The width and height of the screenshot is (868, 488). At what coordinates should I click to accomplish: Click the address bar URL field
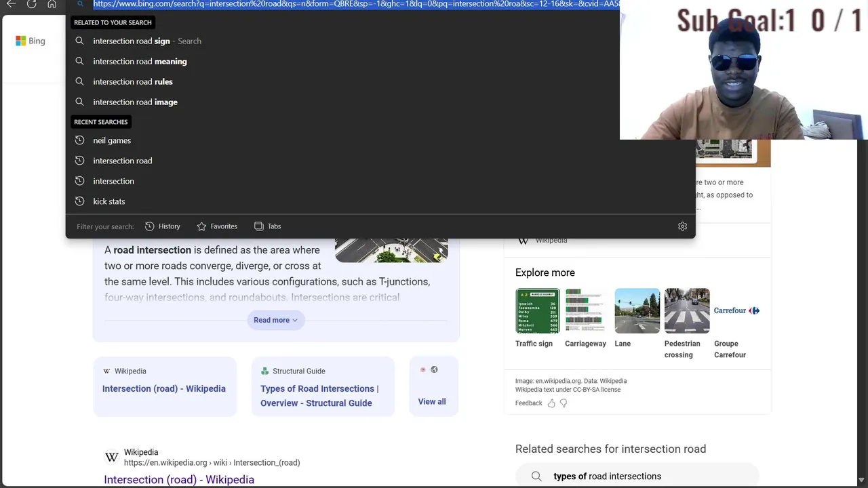[x=356, y=4]
